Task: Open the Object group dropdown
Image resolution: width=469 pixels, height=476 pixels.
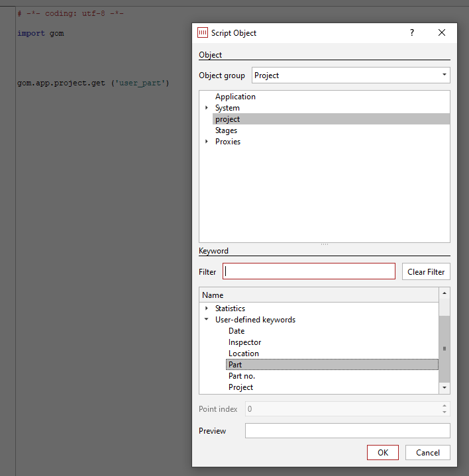Action: click(444, 75)
